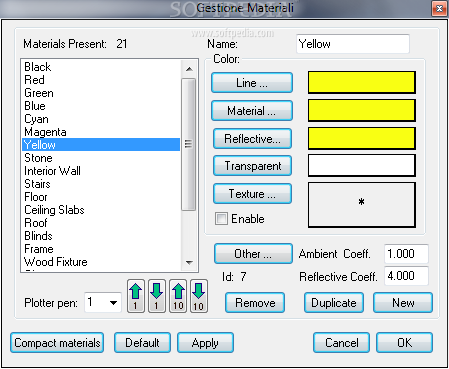Click the Line yellow color swatch
Image resolution: width=449 pixels, height=369 pixels.
tap(362, 82)
